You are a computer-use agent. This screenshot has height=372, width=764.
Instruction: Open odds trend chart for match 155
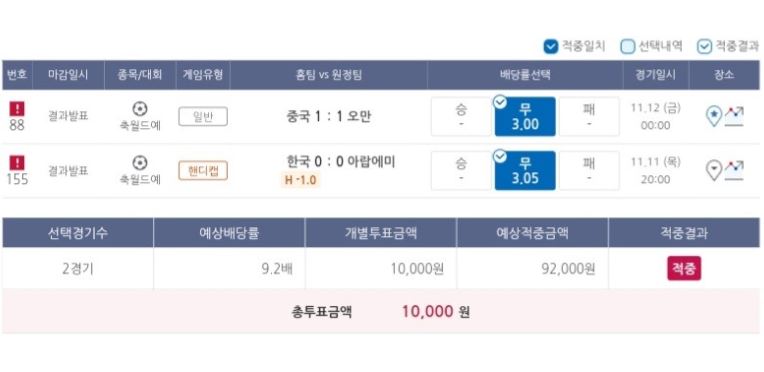[734, 170]
